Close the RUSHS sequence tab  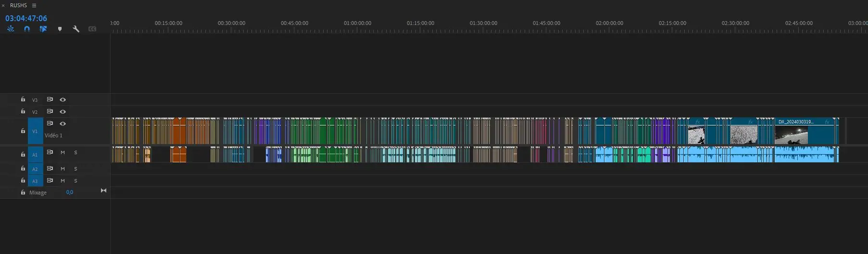(3, 5)
